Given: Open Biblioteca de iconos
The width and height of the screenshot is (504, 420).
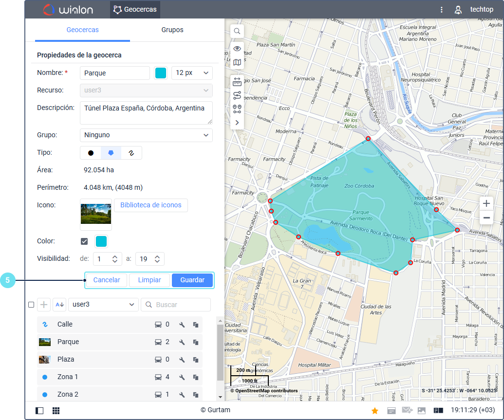Looking at the screenshot, I should (x=150, y=205).
